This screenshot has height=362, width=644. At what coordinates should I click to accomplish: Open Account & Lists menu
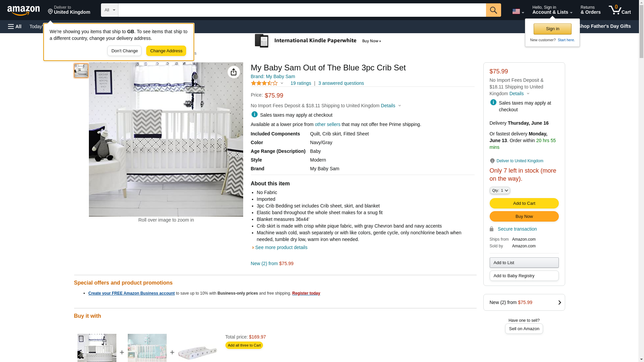click(552, 10)
